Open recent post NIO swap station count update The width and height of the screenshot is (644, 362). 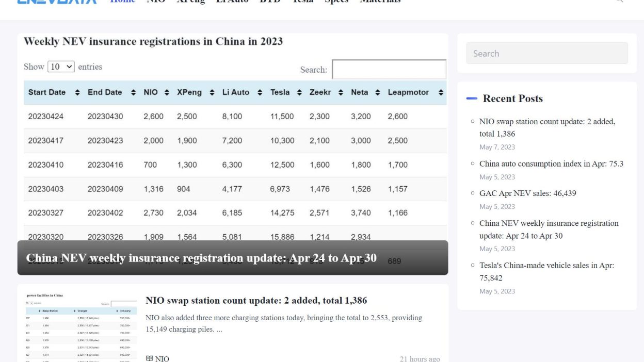click(547, 127)
